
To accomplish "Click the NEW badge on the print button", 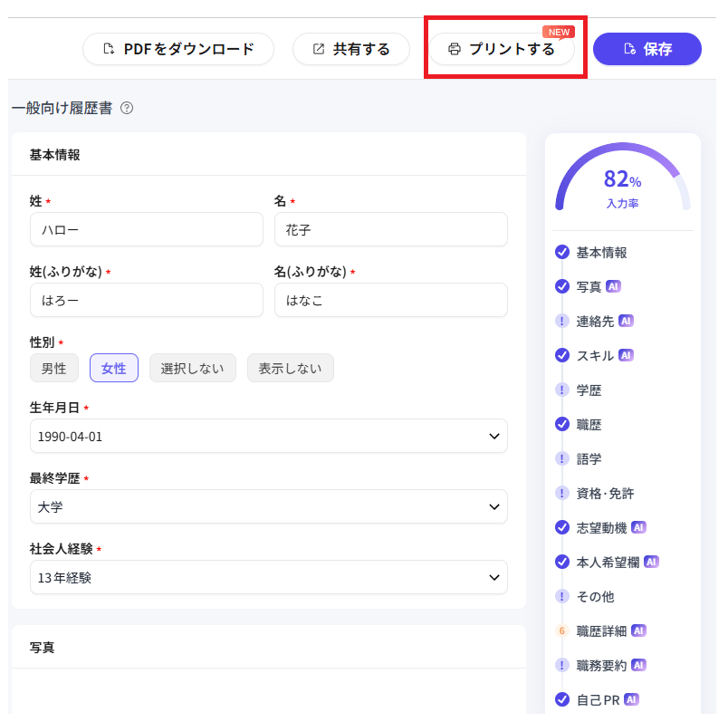I will point(559,32).
